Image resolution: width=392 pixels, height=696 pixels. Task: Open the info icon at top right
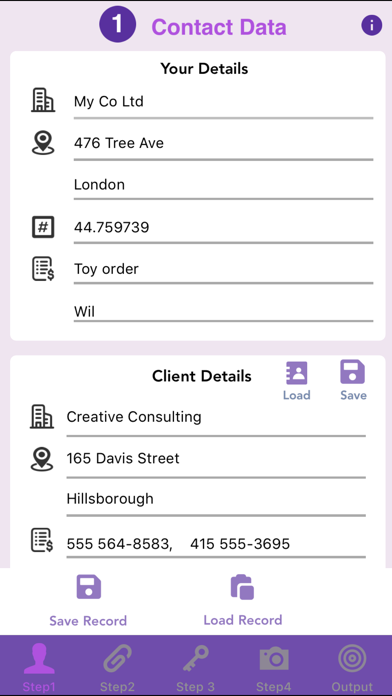point(372,26)
